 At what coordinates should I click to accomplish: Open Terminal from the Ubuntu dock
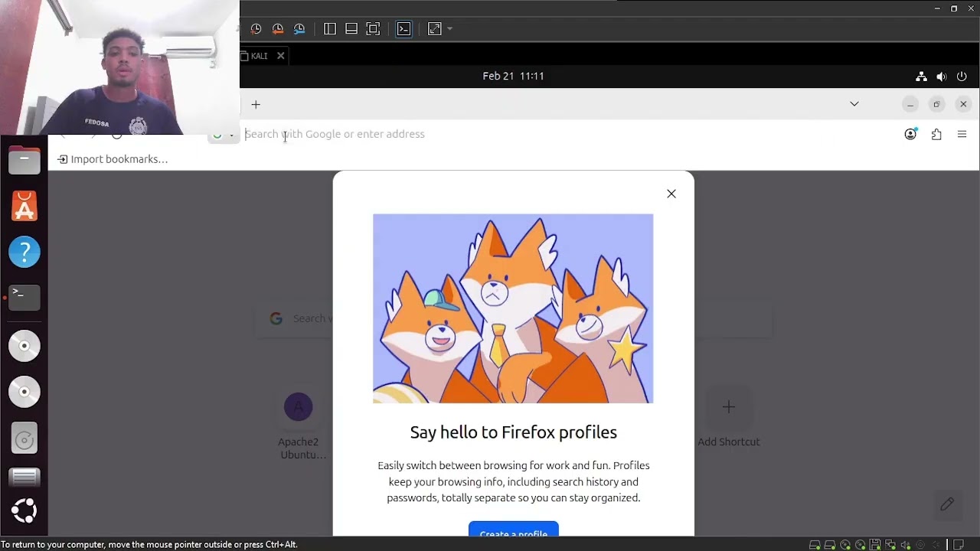pos(24,297)
